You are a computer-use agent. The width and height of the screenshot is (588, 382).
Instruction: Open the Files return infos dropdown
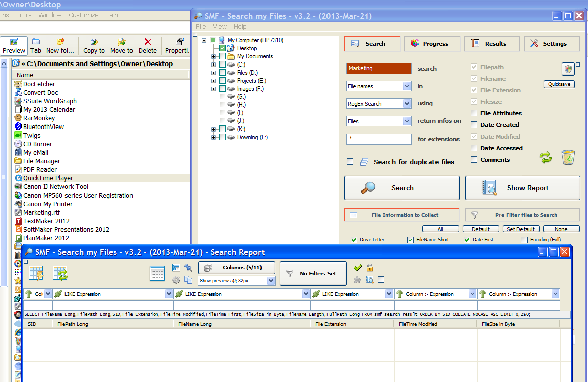(407, 121)
